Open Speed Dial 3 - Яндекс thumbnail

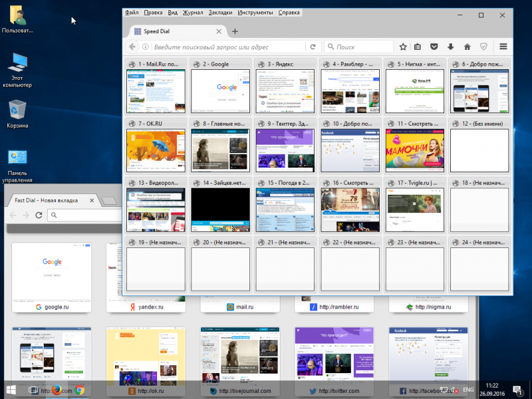coord(285,91)
